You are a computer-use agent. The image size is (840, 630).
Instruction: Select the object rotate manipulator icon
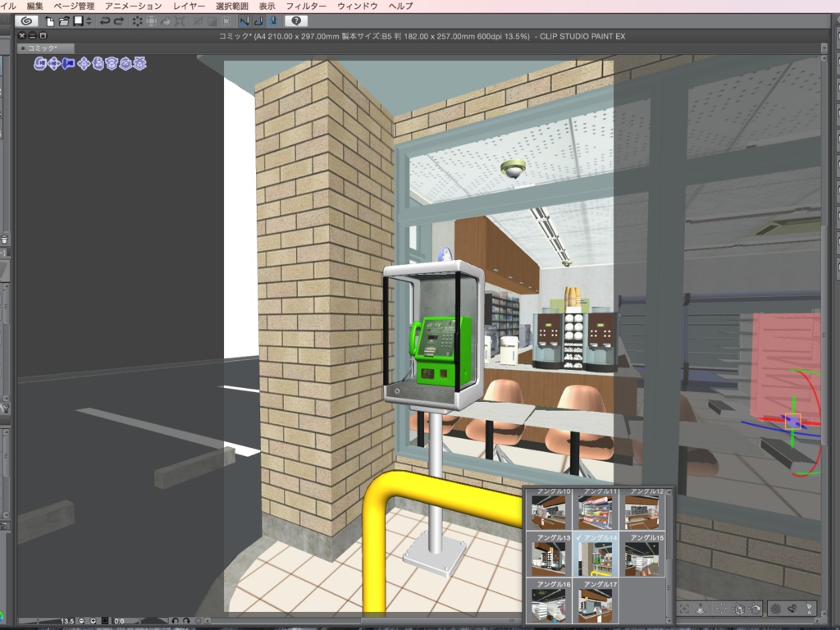(x=98, y=64)
